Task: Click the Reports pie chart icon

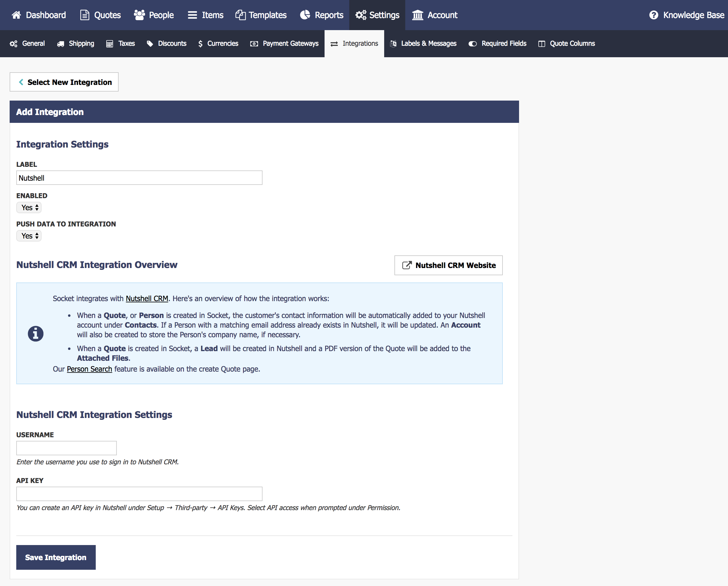Action: point(305,15)
